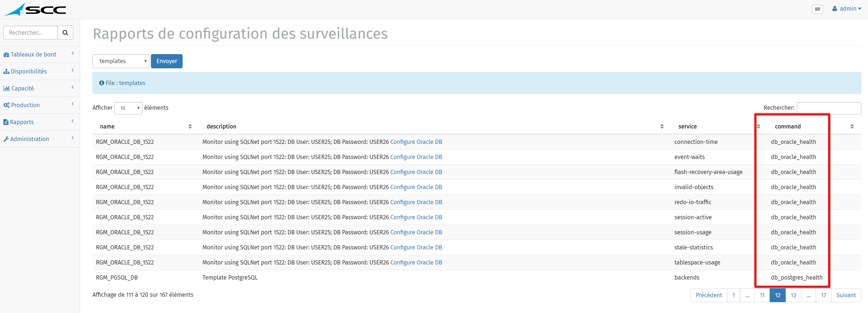Open Configure Oracle DB link in connection-time row
Image resolution: width=868 pixels, height=313 pixels.
tap(416, 142)
